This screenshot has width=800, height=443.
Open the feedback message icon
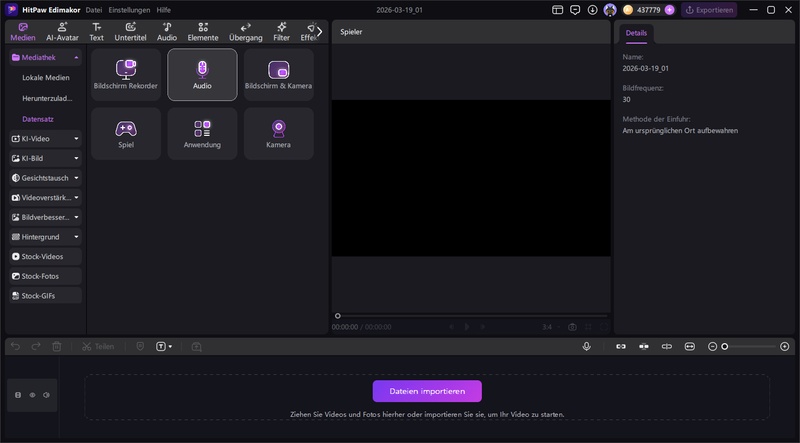click(575, 10)
